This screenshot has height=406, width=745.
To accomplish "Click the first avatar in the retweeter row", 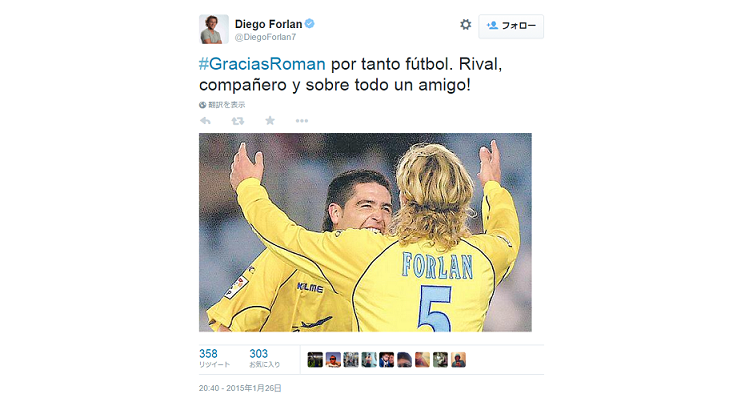I will tap(315, 360).
